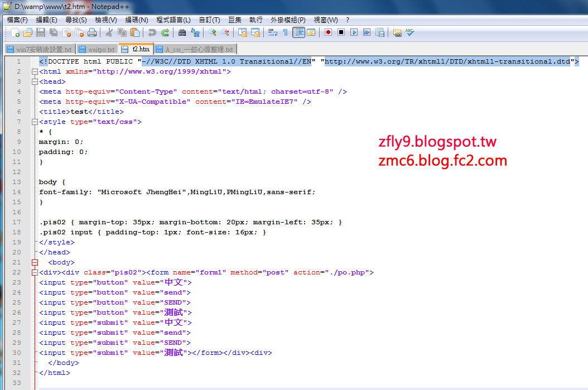Start macro recording with red dot icon
Screen dimensions: 588x390
point(328,32)
